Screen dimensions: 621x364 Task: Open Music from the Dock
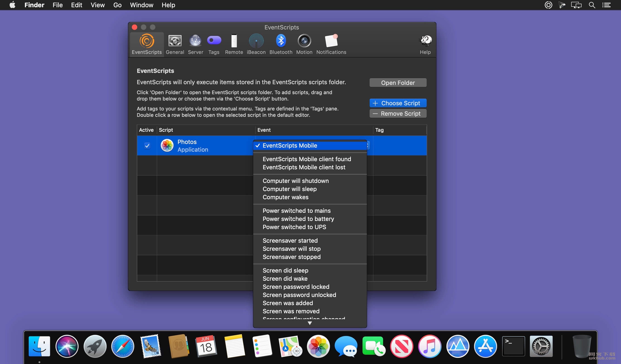430,346
